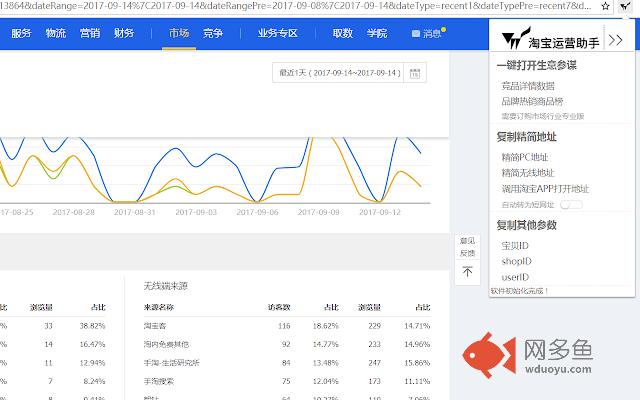Open the 最近1天 date range dropdown

point(338,73)
